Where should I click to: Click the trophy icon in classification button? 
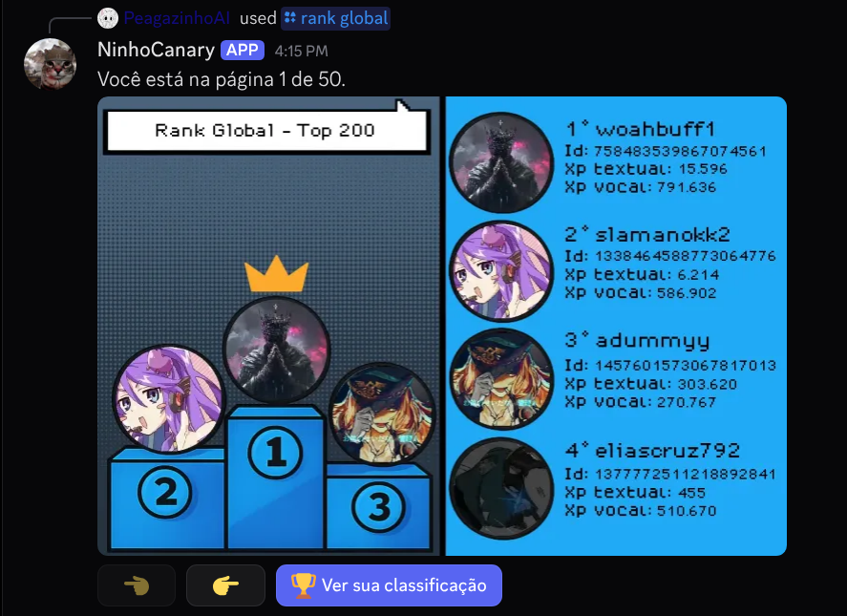303,585
